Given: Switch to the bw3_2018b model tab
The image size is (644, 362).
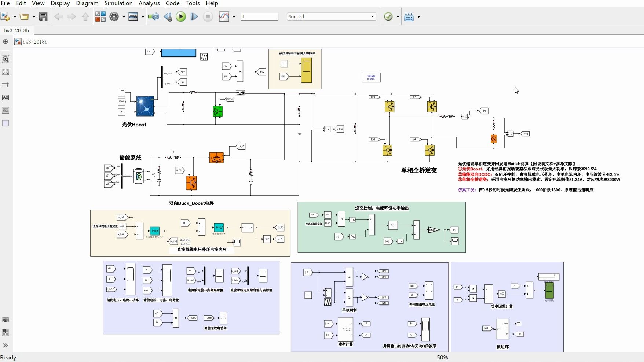Looking at the screenshot, I should [x=17, y=30].
